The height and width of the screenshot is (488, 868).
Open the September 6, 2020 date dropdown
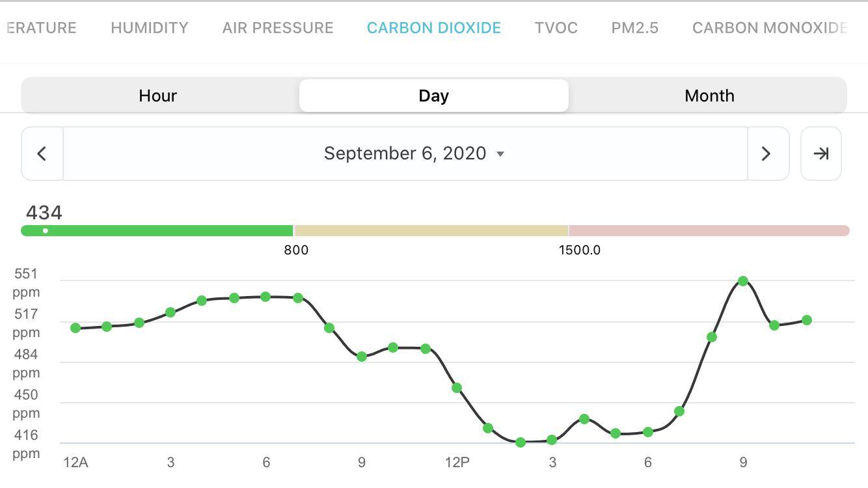(414, 154)
